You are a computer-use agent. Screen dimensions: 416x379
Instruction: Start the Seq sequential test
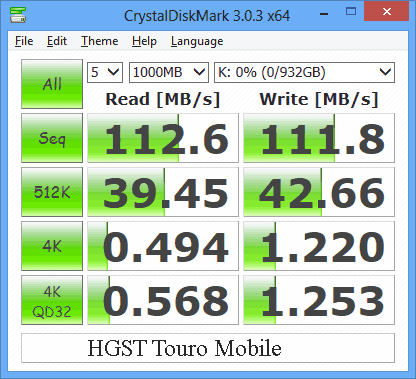tap(52, 138)
